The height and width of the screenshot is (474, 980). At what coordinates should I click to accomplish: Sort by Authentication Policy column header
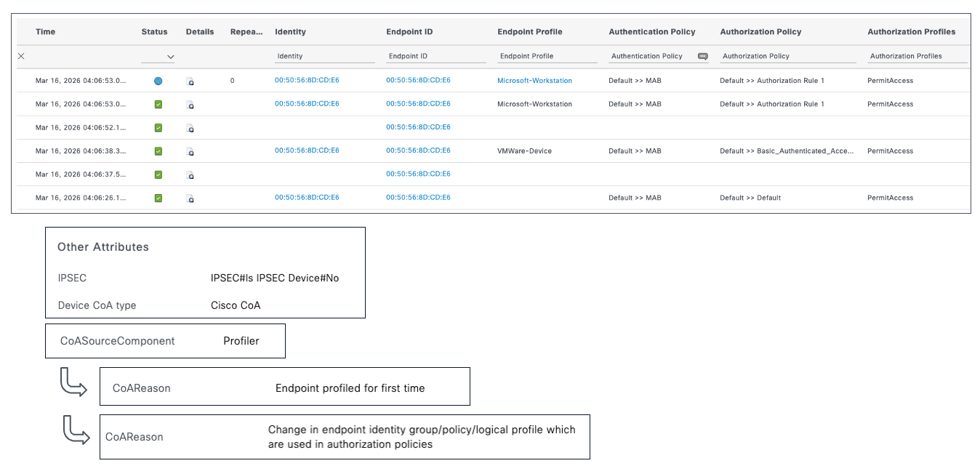click(x=652, y=32)
